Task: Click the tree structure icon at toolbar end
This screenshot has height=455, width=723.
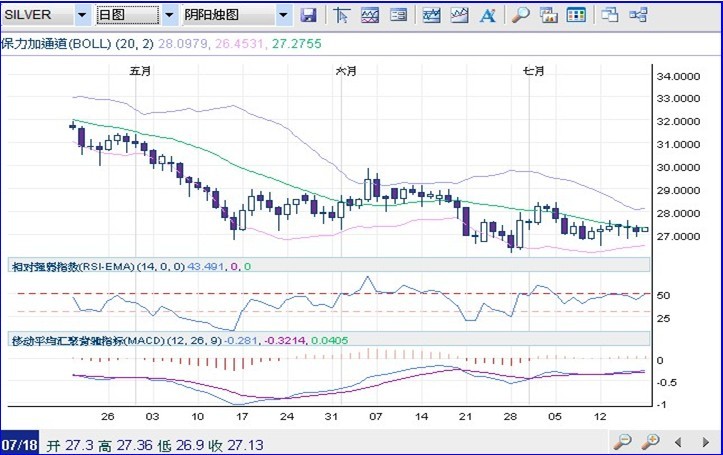Action: [638, 15]
